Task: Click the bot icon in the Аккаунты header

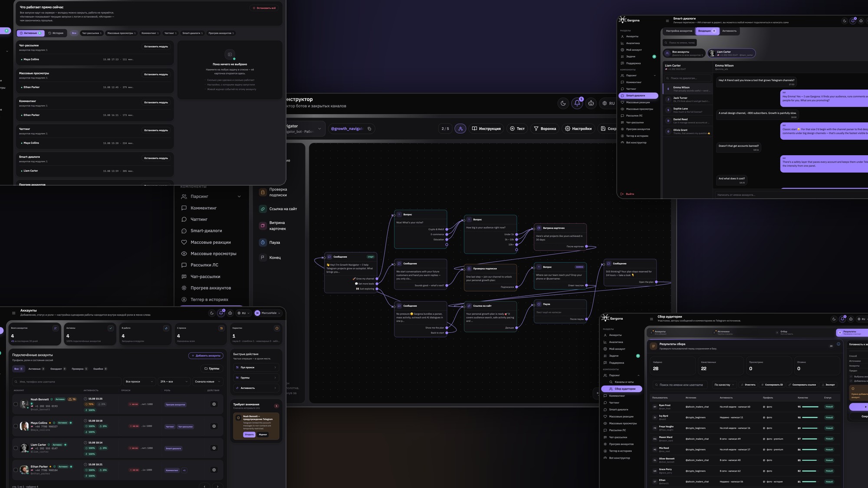Action: [x=230, y=313]
